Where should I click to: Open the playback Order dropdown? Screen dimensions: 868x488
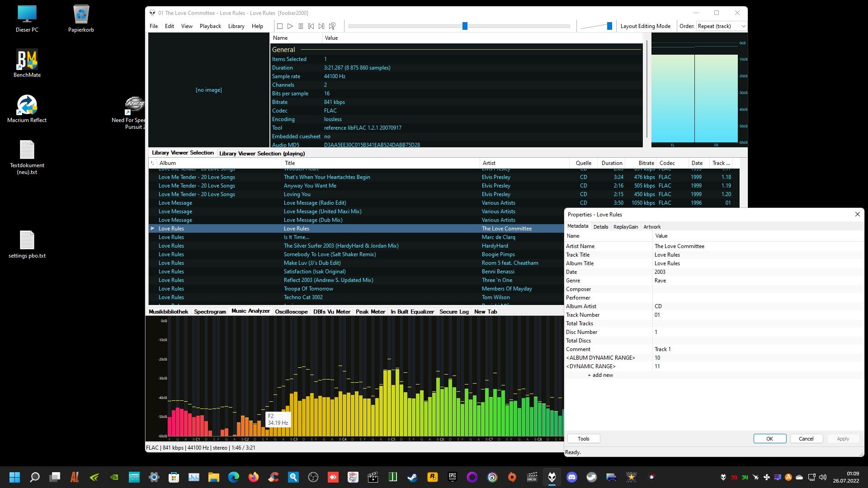pyautogui.click(x=721, y=26)
